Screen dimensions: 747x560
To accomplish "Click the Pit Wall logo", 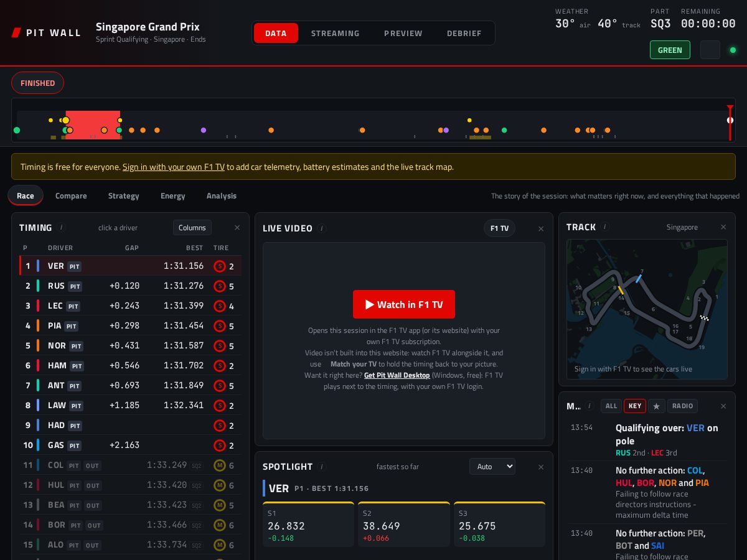I will (47, 33).
